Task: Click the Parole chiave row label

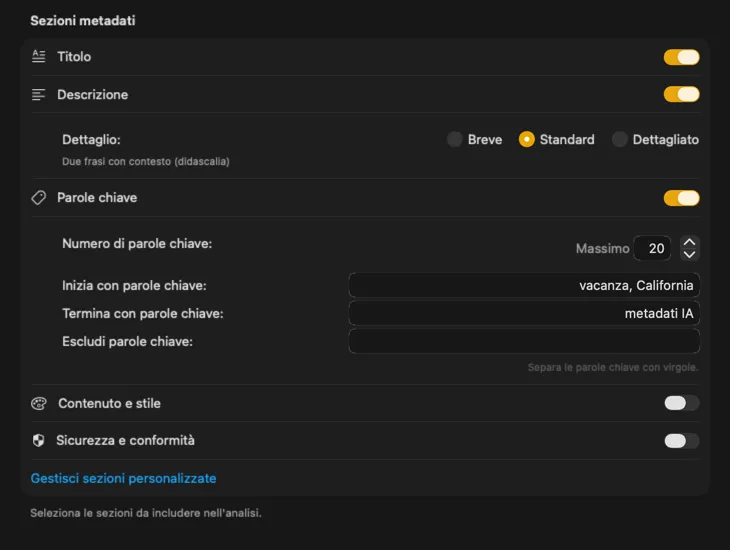Action: coord(97,197)
